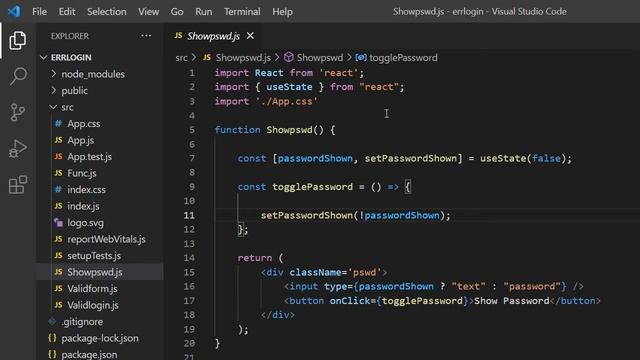640x360 pixels.
Task: Open index.js file
Action: [x=83, y=206]
